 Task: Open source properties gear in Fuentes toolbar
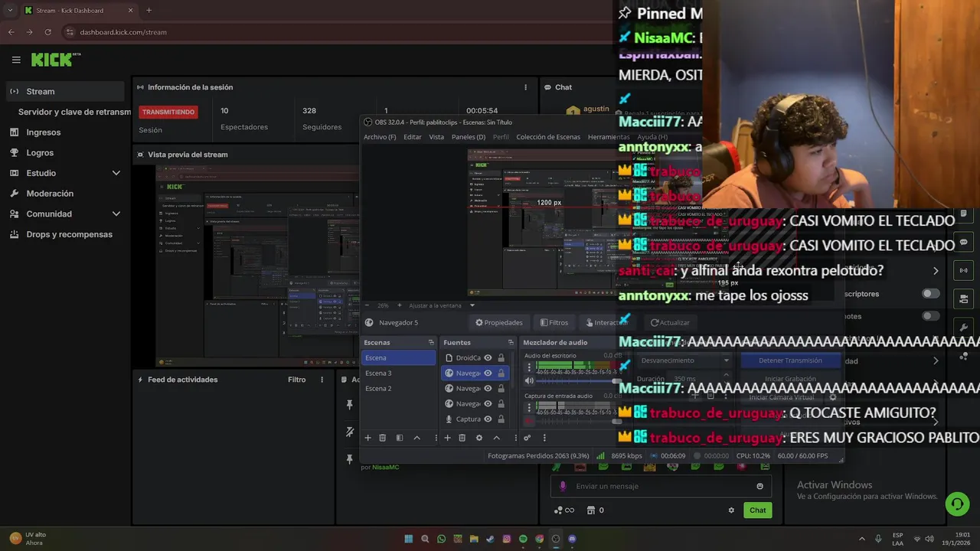pyautogui.click(x=479, y=438)
